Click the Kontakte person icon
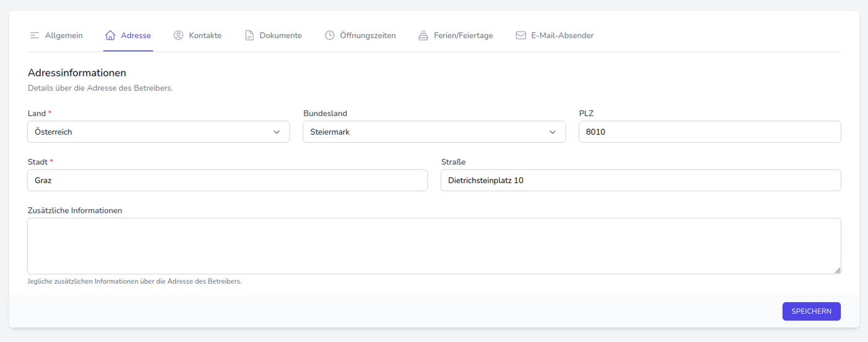868x342 pixels. 179,35
